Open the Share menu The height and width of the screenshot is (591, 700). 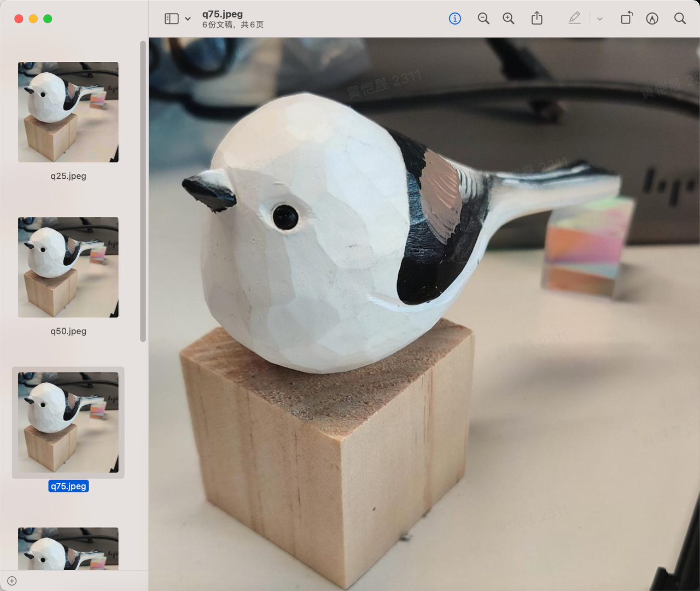tap(537, 19)
